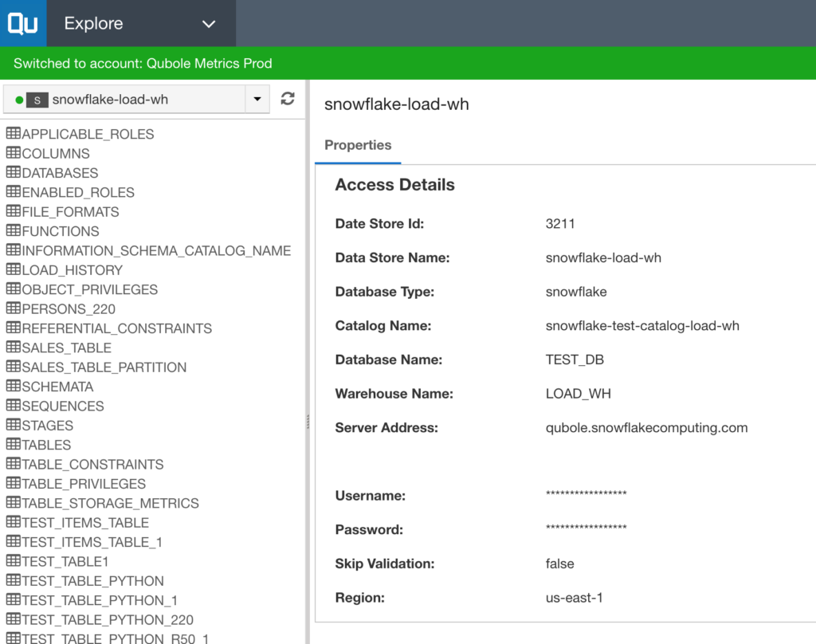Click the table icon beside PERSONS_220
The image size is (816, 644).
pos(13,308)
